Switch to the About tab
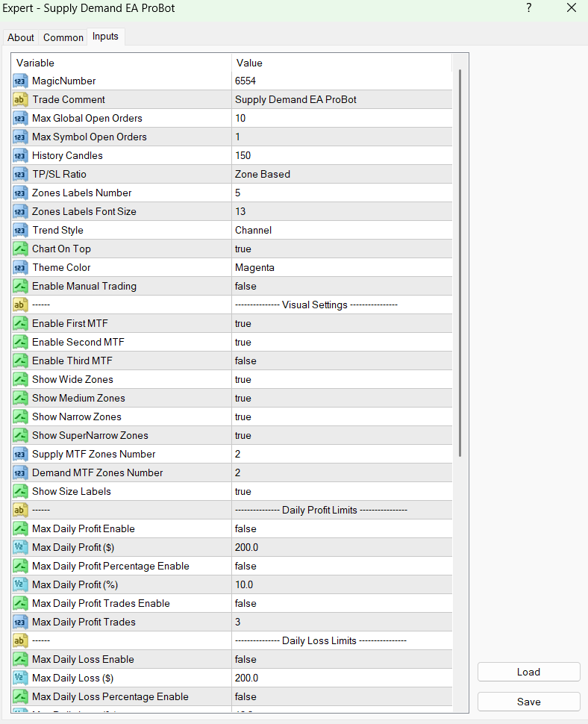Screen dimensions: 588x724 pyautogui.click(x=21, y=37)
